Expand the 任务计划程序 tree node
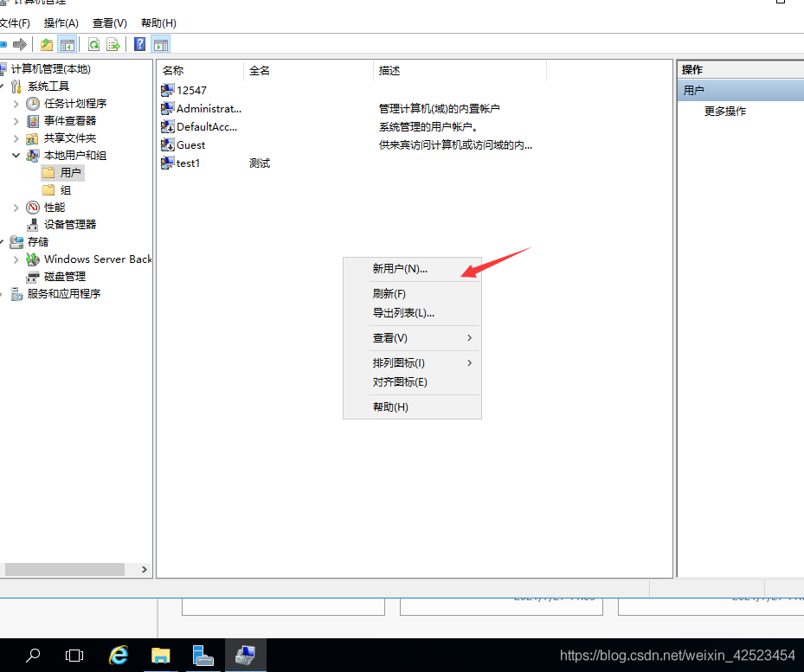The width and height of the screenshot is (804, 672). click(16, 103)
